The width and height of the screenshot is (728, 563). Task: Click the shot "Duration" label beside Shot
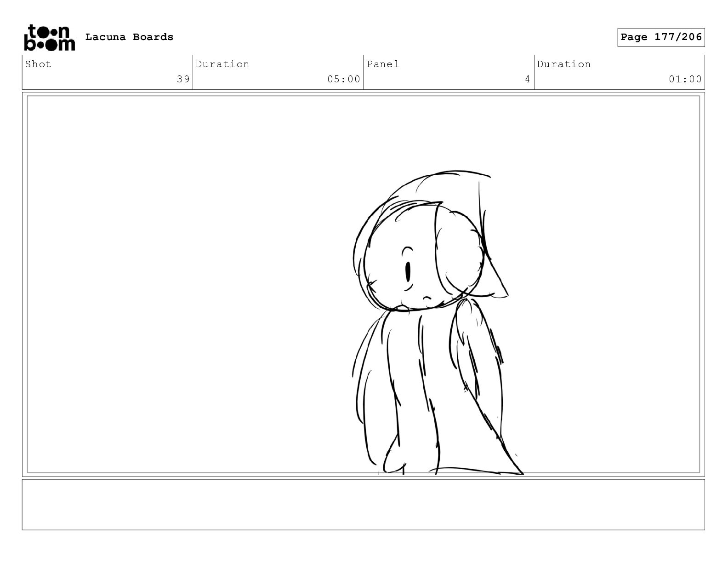click(222, 64)
